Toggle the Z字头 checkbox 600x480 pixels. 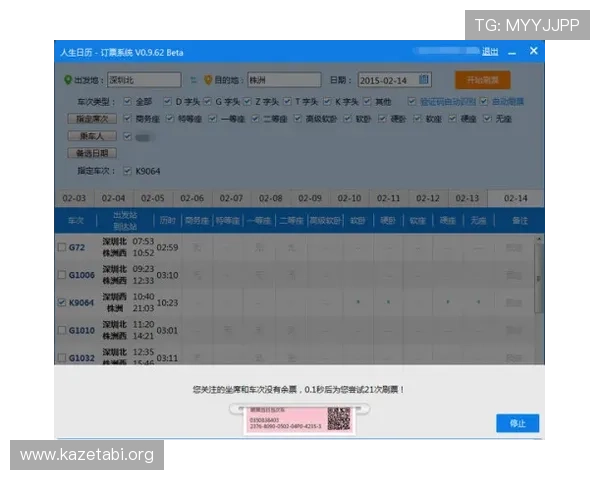(247, 101)
